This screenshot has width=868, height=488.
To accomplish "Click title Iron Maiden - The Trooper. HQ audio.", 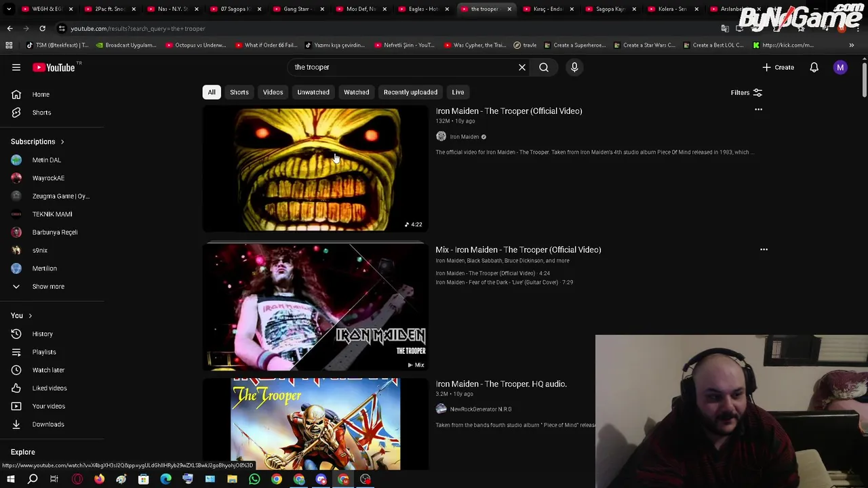I will point(501,384).
